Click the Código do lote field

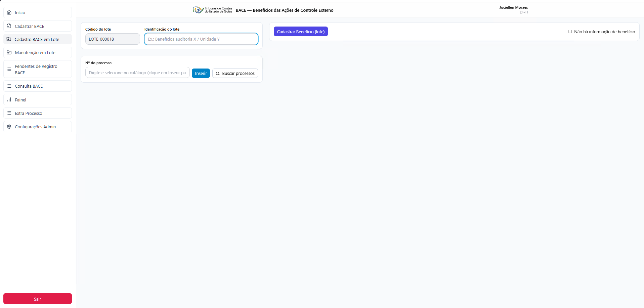[113, 39]
